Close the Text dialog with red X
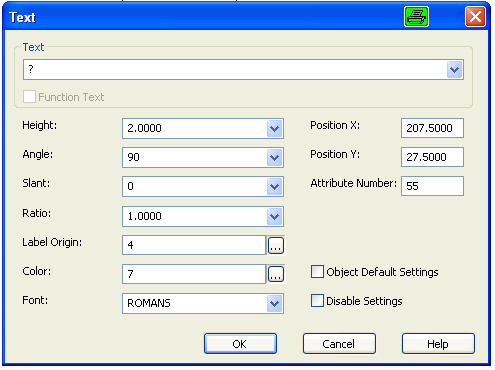495x370 pixels. (475, 17)
